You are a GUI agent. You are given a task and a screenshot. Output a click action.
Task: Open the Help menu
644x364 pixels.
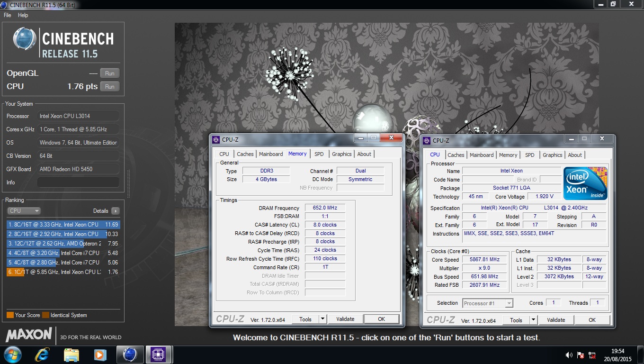pyautogui.click(x=23, y=15)
